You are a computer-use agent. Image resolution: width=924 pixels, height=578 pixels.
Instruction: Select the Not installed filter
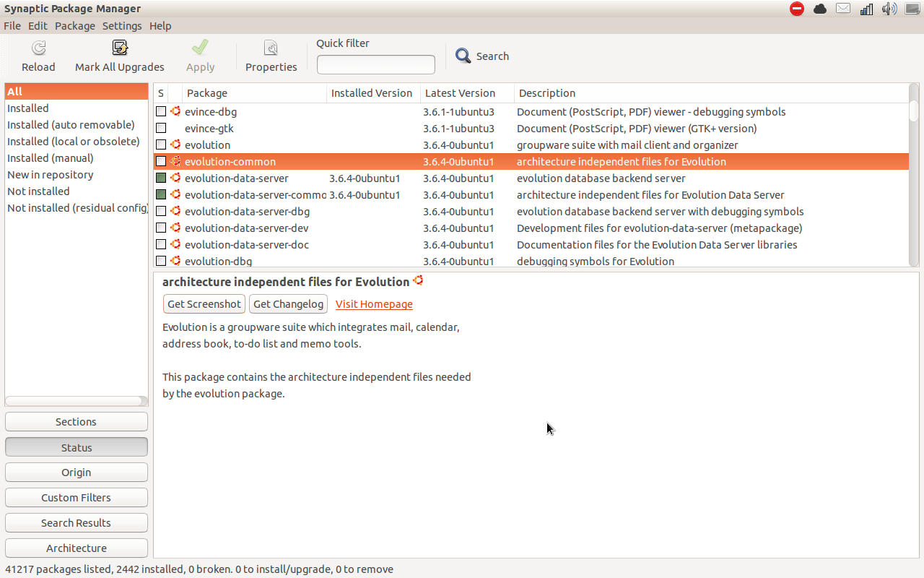pos(77,191)
